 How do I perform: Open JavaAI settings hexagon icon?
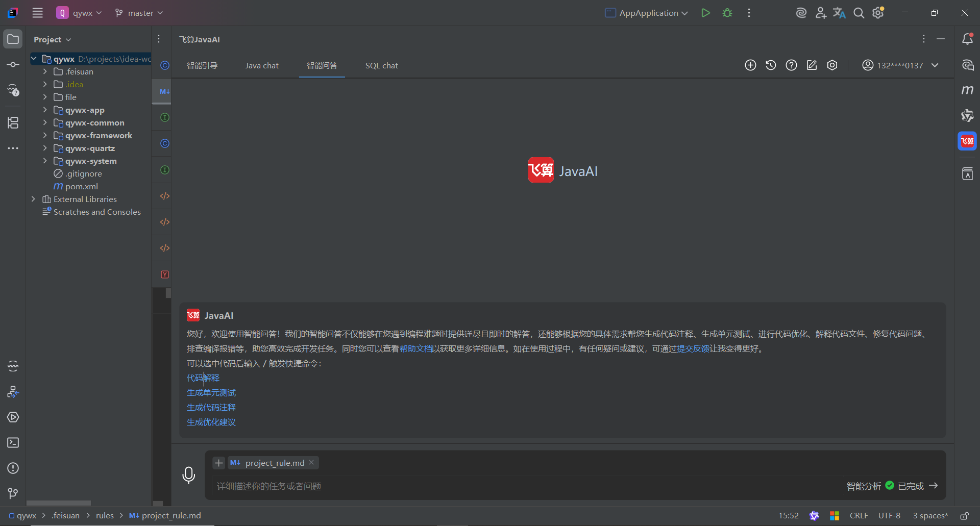click(832, 65)
